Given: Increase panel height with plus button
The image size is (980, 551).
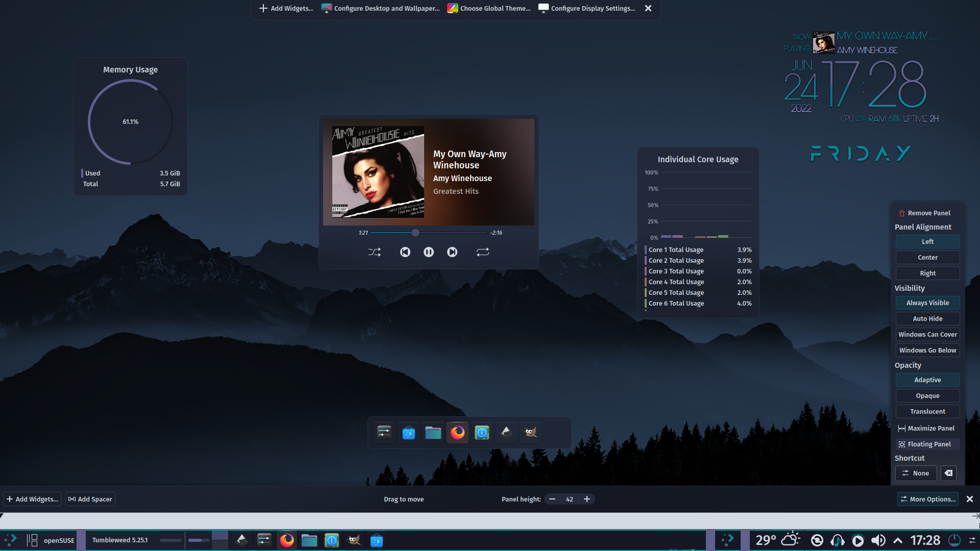Looking at the screenshot, I should pos(587,499).
